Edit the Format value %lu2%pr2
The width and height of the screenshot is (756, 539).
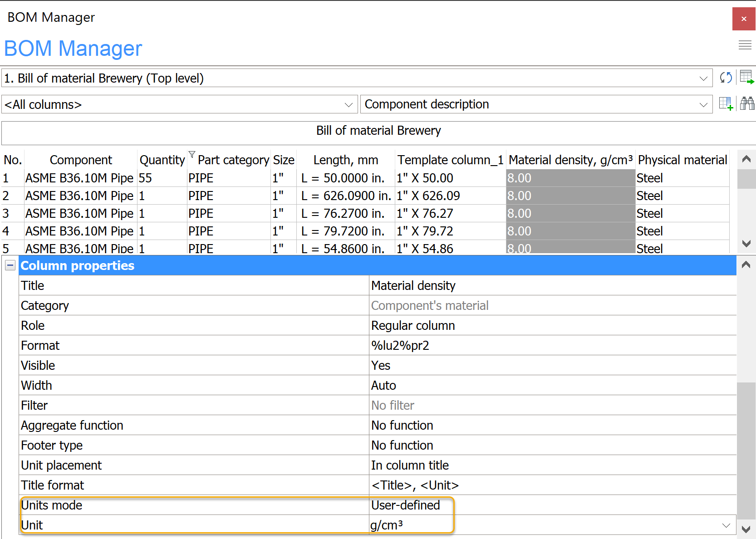pos(552,345)
